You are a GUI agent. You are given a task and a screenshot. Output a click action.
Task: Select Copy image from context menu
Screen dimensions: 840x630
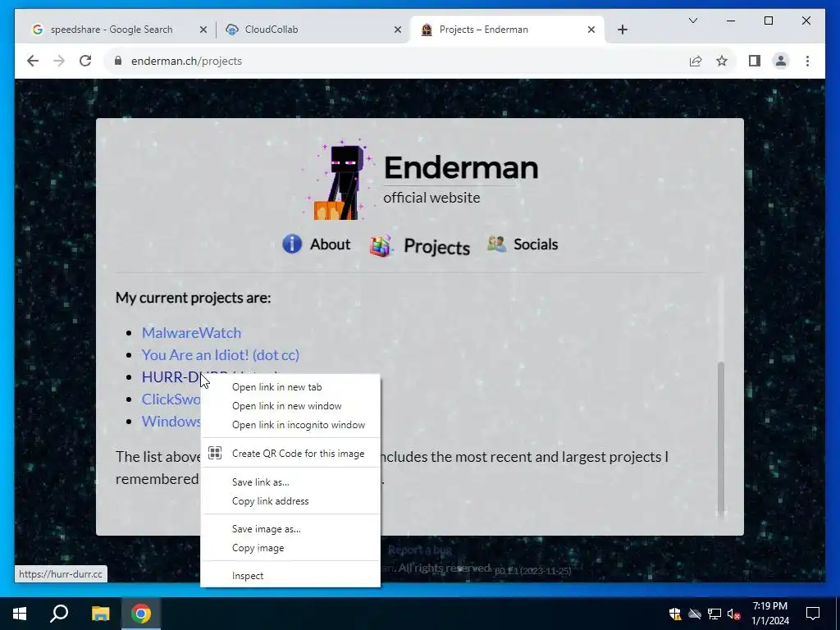click(x=290, y=548)
